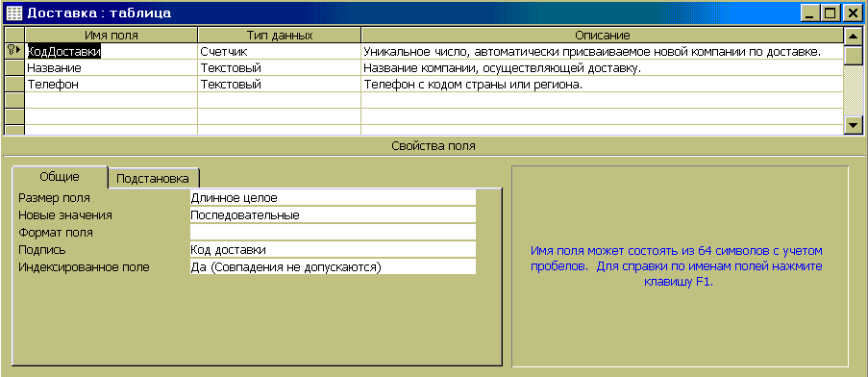Image resolution: width=868 pixels, height=377 pixels.
Task: Click the Индексированное поле value box
Action: click(x=333, y=266)
